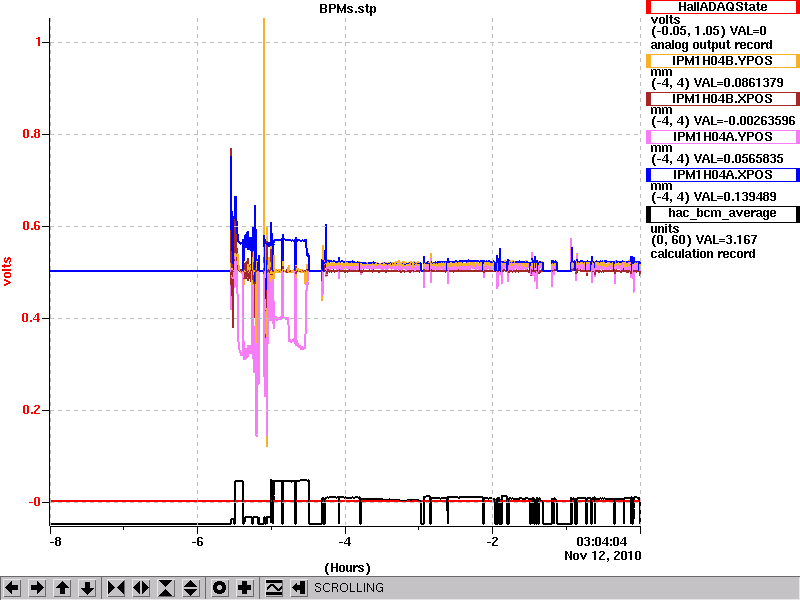
Task: Zoom in horizontally with the inward-facing triangles icon
Action: click(x=116, y=588)
